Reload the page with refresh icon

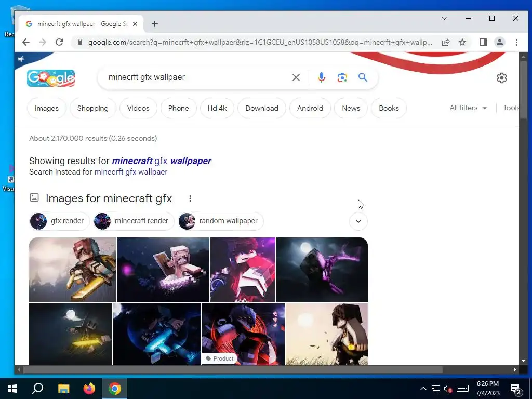[59, 43]
